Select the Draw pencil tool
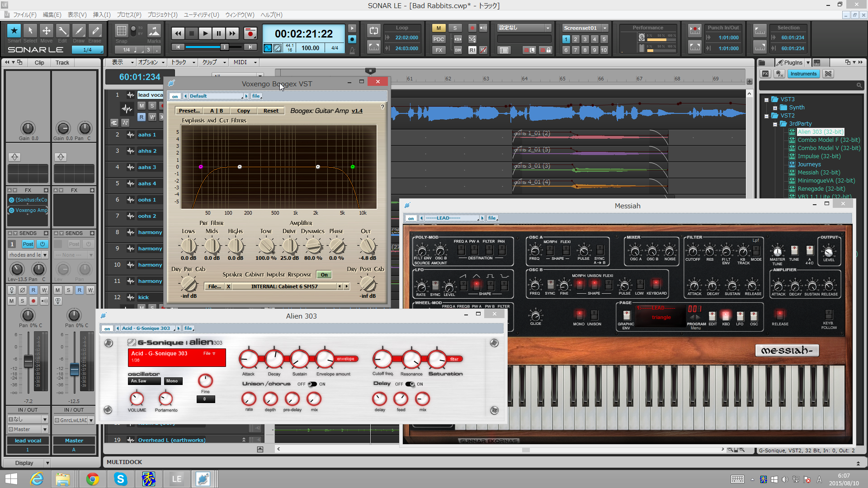 79,31
